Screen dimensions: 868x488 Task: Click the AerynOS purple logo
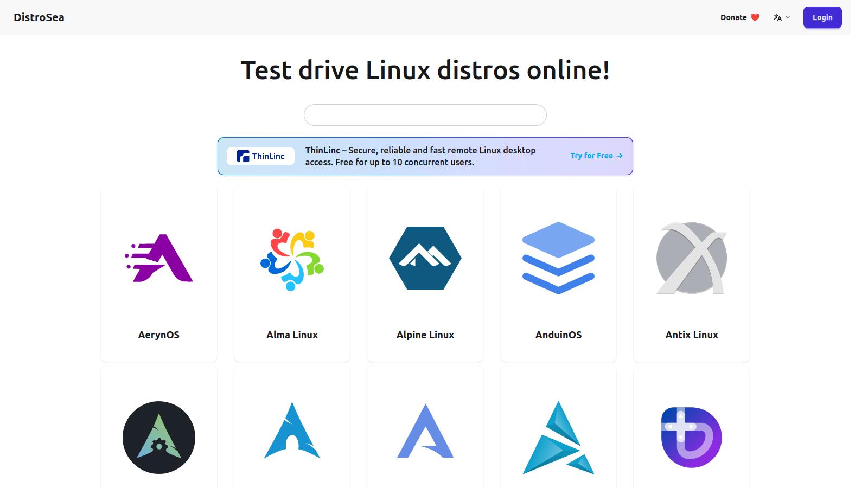click(159, 258)
